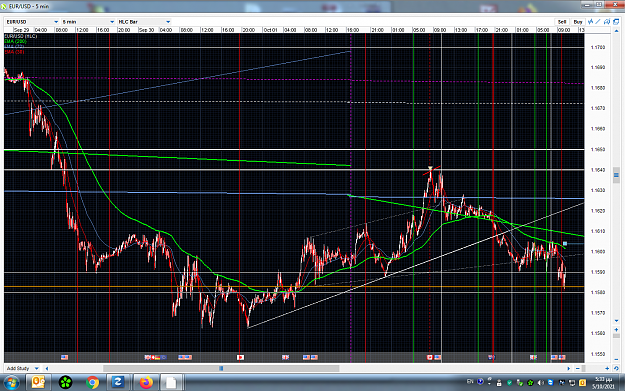Click the Sep 29 date label on the time axis
625x391 pixels.
click(x=21, y=30)
